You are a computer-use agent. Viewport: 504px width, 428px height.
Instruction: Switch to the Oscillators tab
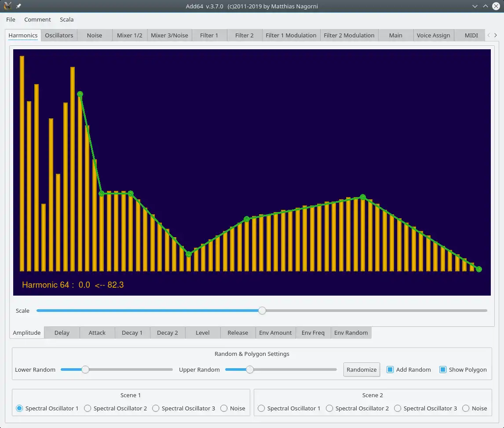point(59,35)
